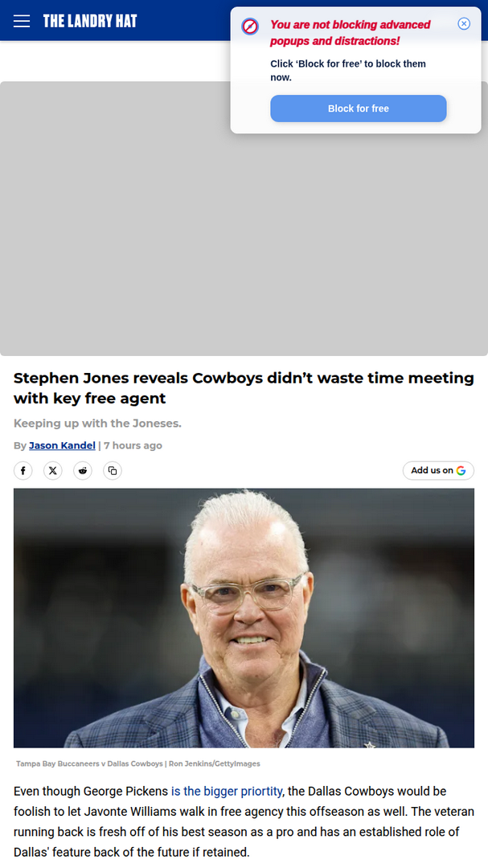Click the Block for free button
Image resolution: width=488 pixels, height=868 pixels.
pos(359,108)
